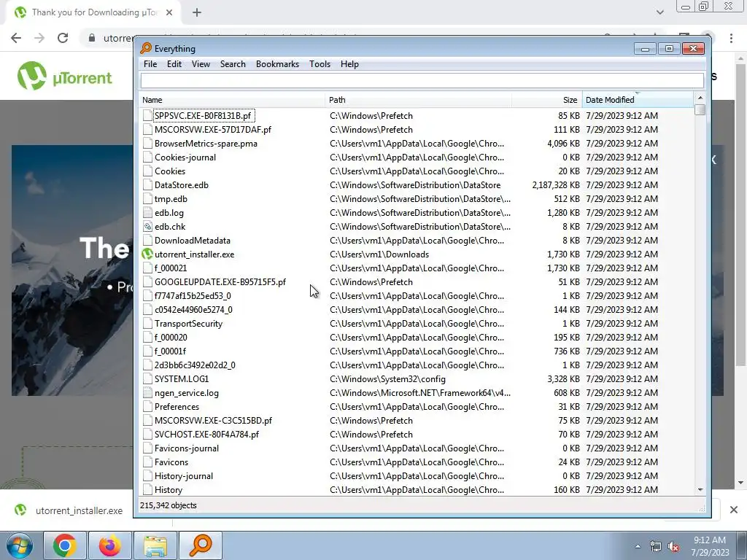
Task: Sort results by Name column header
Action: tap(233, 100)
